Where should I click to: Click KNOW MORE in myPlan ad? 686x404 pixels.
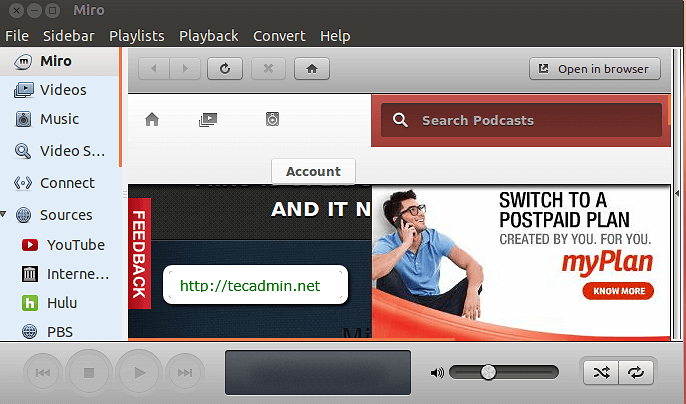point(618,291)
